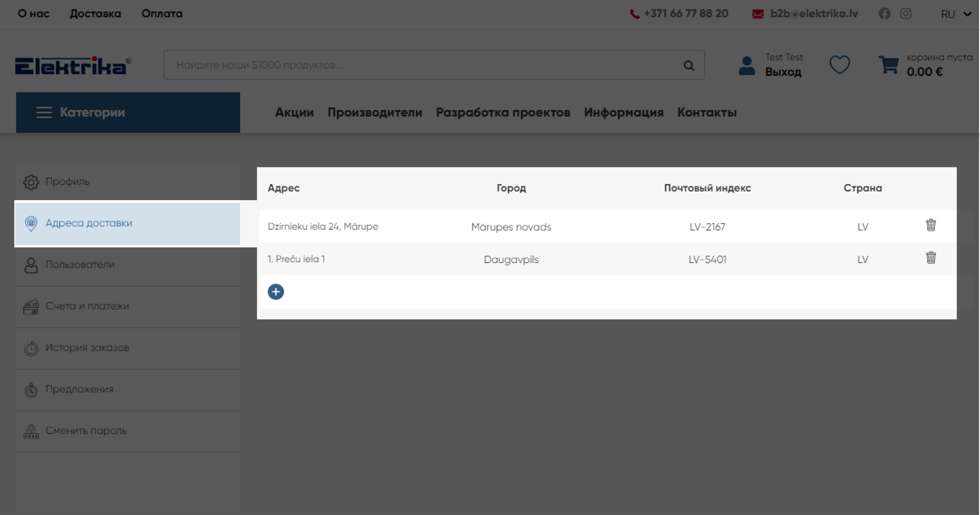Screen dimensions: 980x515
Task: Open Счета и платежи section
Action: tap(87, 306)
